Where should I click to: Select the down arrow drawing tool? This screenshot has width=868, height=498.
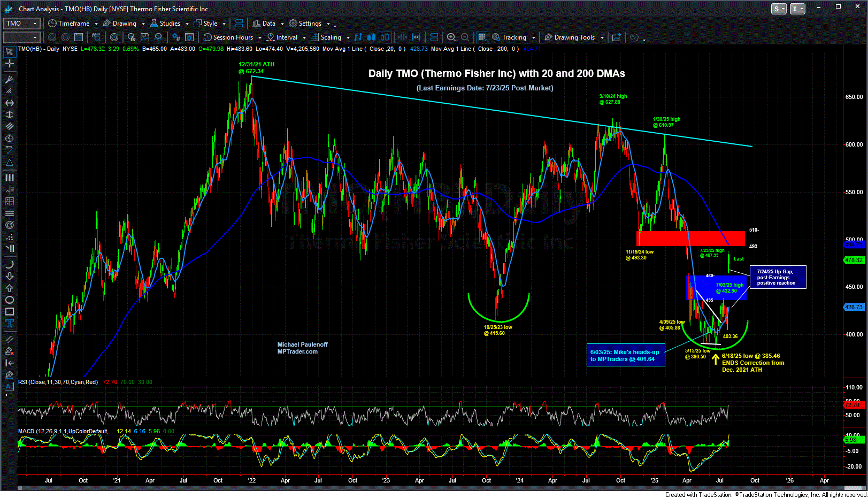9,276
